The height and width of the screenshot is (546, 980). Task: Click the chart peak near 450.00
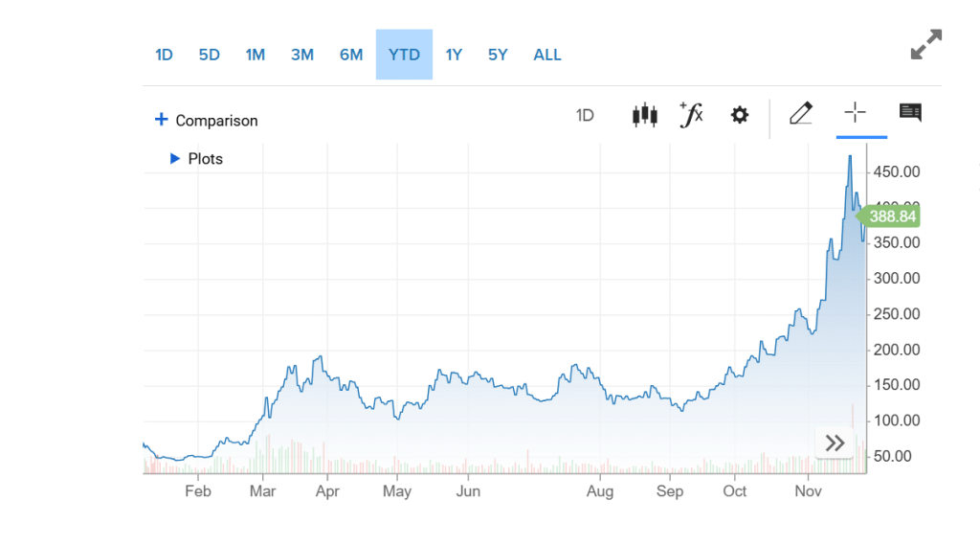click(x=850, y=157)
